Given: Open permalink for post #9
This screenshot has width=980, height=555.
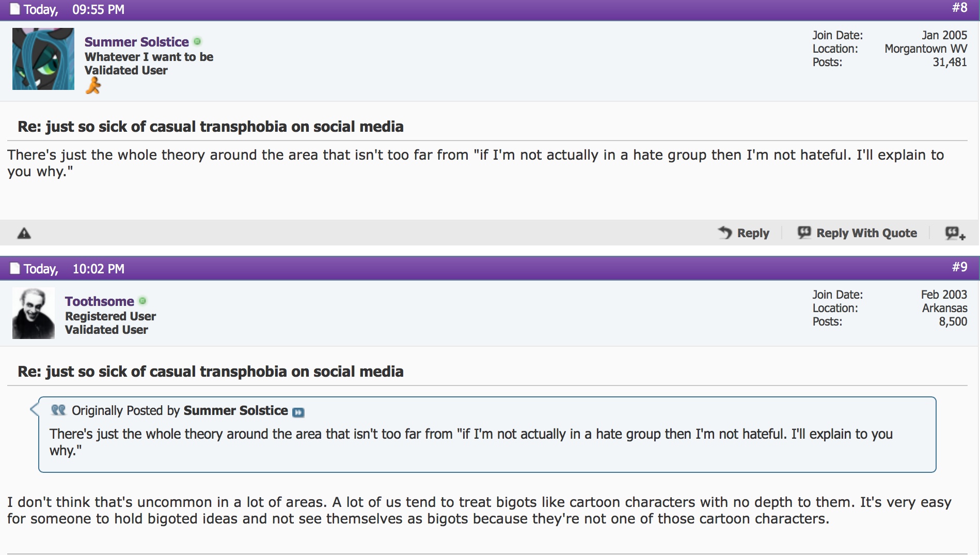Looking at the screenshot, I should tap(960, 267).
